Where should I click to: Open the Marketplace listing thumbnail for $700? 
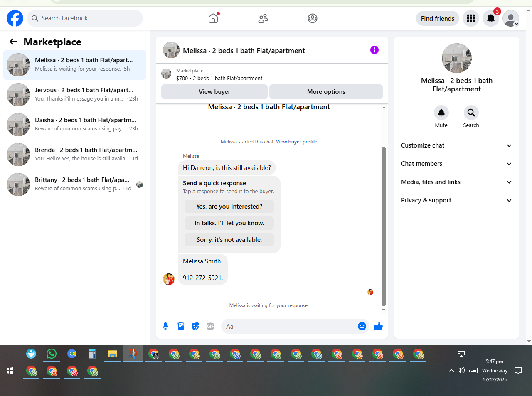point(166,74)
